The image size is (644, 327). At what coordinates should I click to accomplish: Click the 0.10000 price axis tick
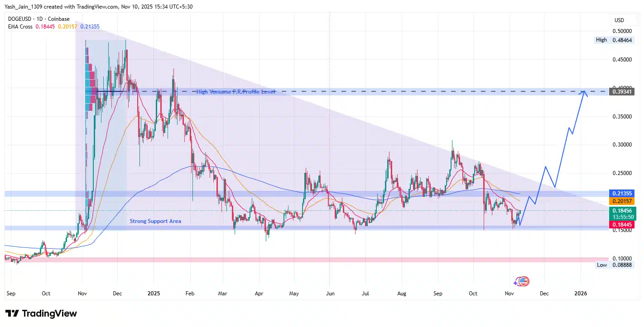622,258
